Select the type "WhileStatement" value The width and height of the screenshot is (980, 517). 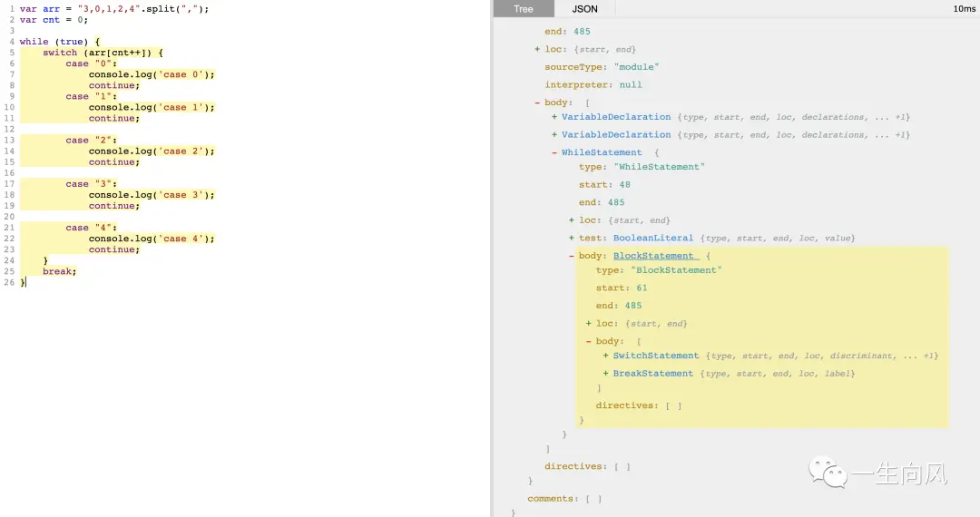pyautogui.click(x=659, y=167)
